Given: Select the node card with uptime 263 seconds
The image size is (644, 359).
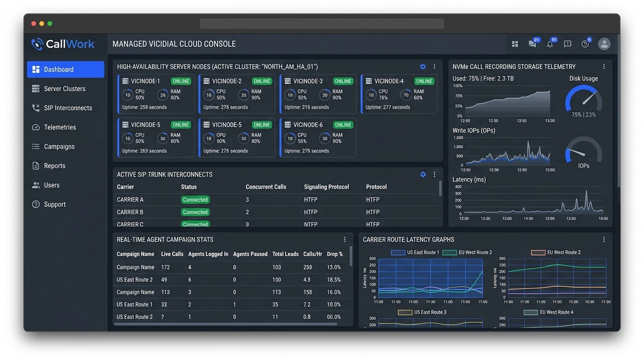Looking at the screenshot, I should point(156,137).
